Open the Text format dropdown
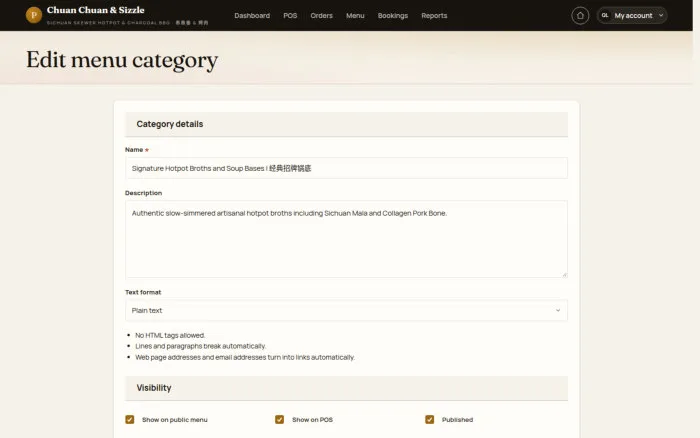The image size is (700, 438). tap(346, 310)
